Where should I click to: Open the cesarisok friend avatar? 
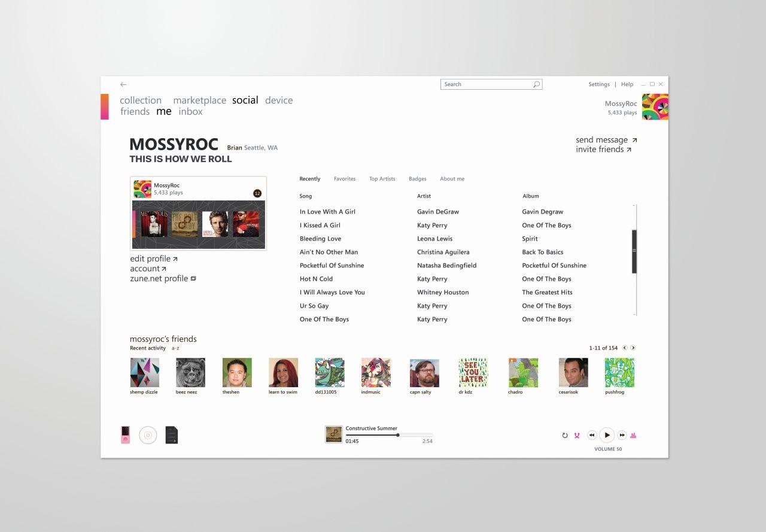[573, 373]
